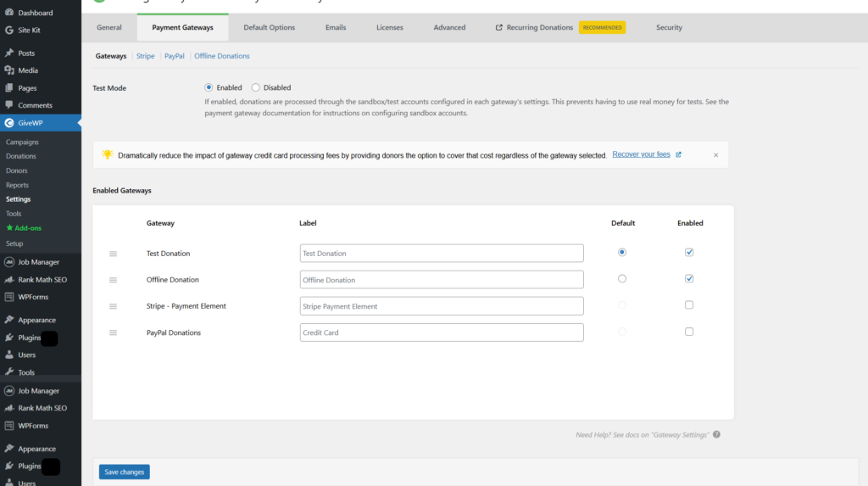Open the Default Options tab
The width and height of the screenshot is (868, 486).
coord(269,27)
